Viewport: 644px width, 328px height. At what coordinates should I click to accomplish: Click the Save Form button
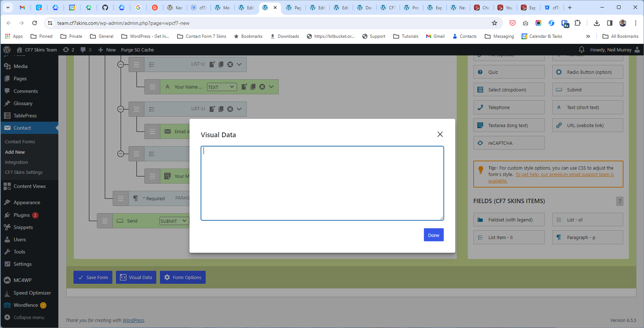click(93, 277)
